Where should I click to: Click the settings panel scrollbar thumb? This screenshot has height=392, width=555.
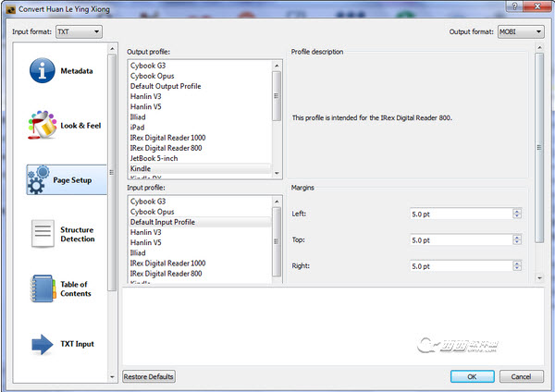(x=539, y=148)
